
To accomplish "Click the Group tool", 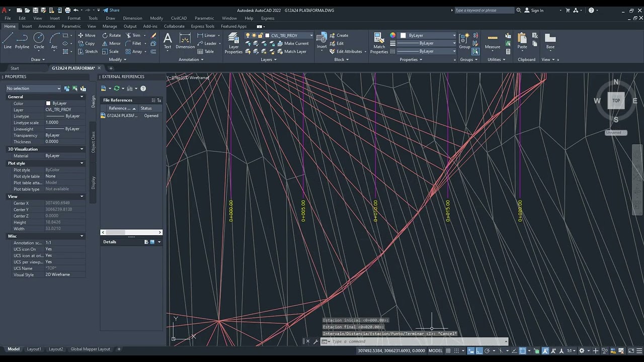I will click(464, 41).
